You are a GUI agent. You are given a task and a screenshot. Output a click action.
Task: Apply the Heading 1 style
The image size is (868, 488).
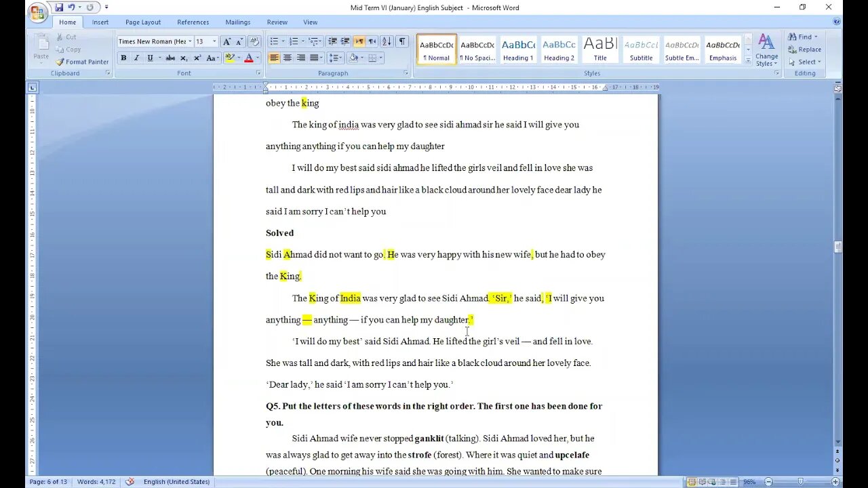(x=518, y=50)
